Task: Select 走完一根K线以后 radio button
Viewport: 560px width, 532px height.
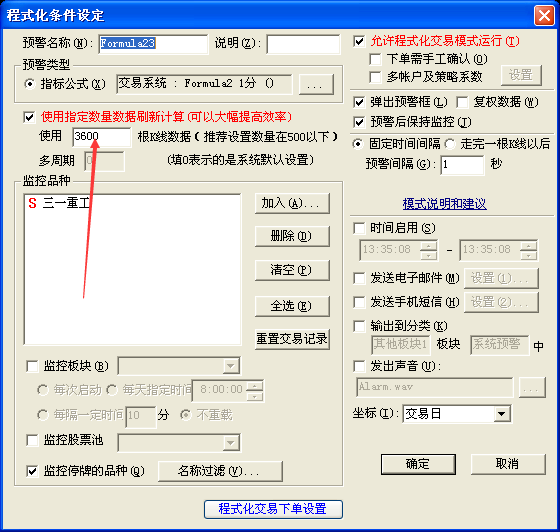Action: pos(450,144)
